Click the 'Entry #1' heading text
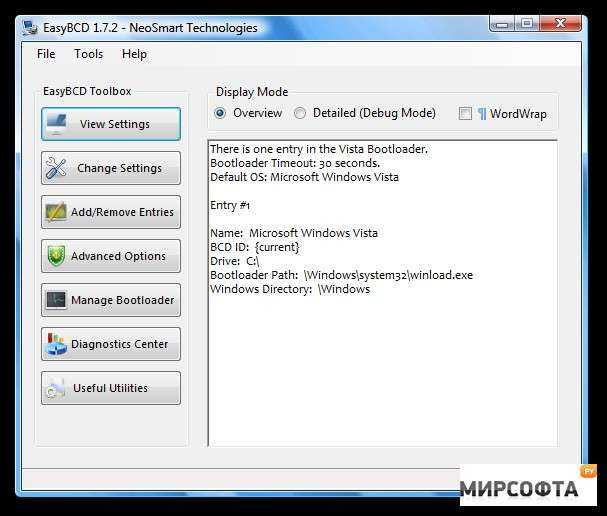The image size is (607, 516). click(x=230, y=205)
